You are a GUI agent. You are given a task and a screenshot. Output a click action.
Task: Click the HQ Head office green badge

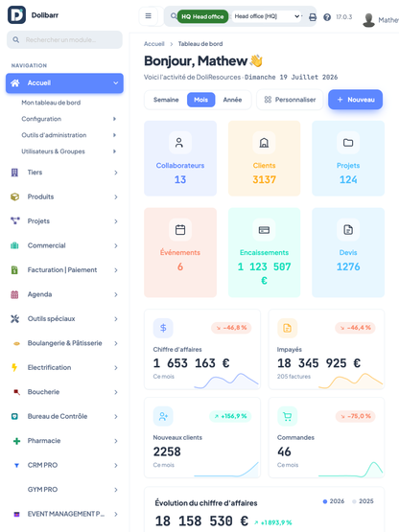(x=202, y=16)
